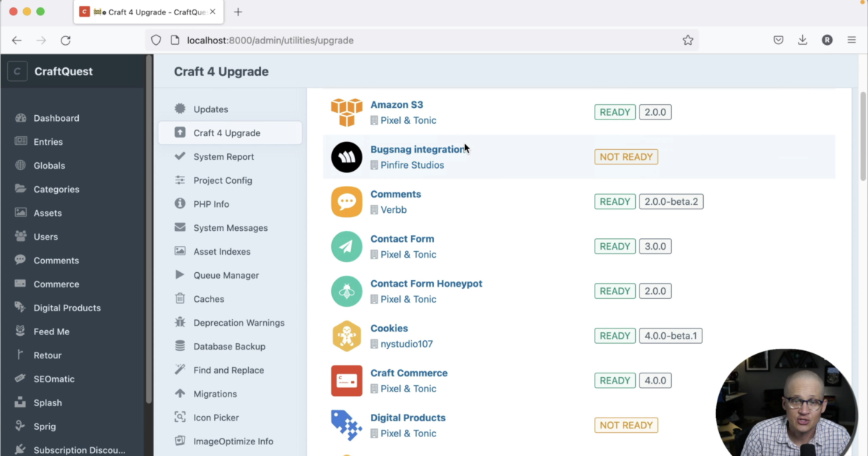Bookmark this page with the star icon

688,41
